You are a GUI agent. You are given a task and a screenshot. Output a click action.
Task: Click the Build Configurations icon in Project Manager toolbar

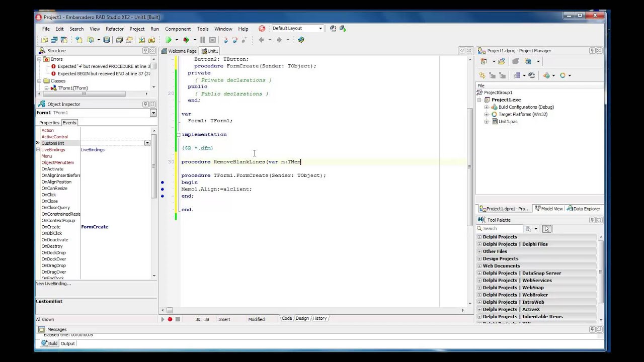tap(547, 75)
